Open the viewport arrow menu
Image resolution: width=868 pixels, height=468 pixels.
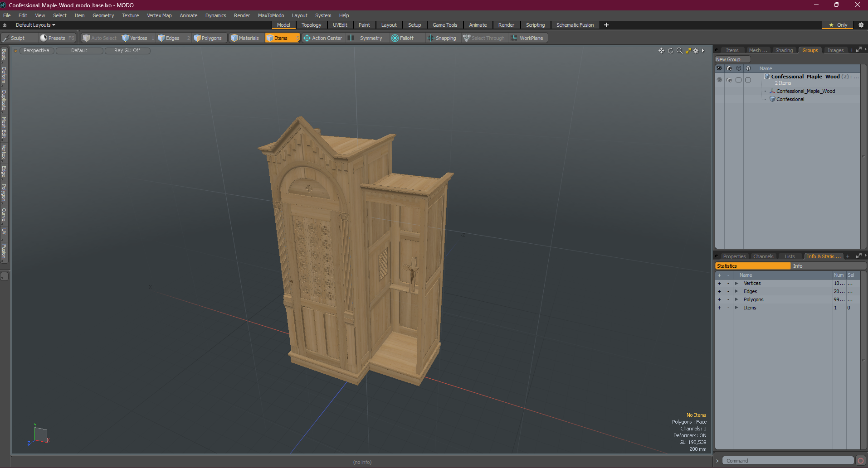tap(703, 51)
